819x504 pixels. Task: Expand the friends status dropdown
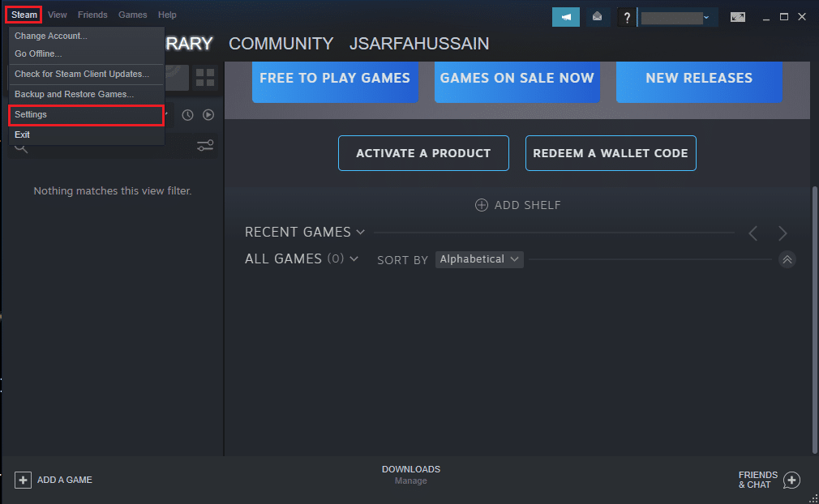(x=707, y=16)
